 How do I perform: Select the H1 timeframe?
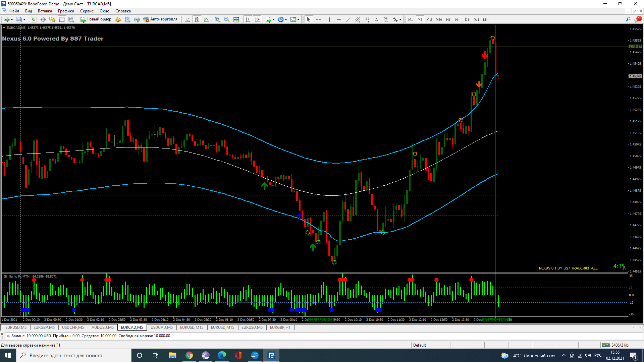coord(448,19)
